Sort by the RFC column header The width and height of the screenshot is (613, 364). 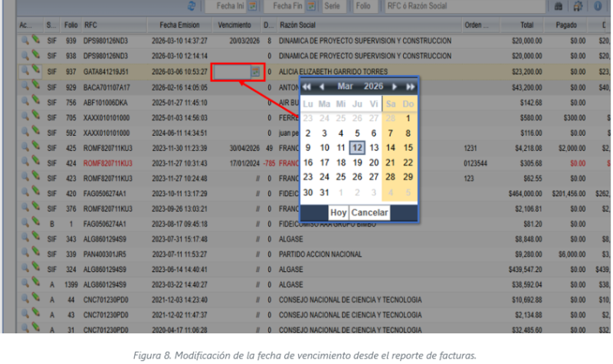coord(113,25)
